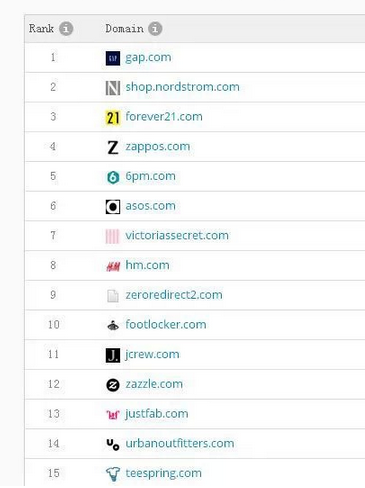Open the gap.com link
This screenshot has height=488, width=365.
[148, 58]
